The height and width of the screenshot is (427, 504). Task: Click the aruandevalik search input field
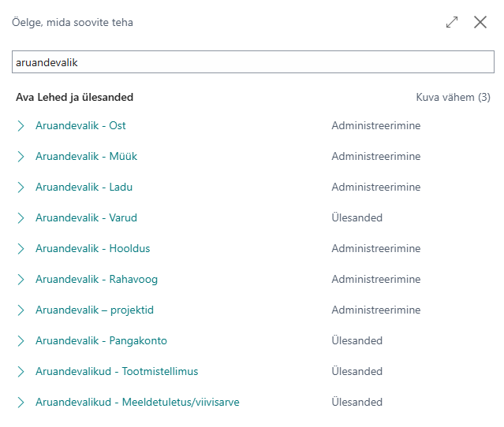tap(253, 62)
